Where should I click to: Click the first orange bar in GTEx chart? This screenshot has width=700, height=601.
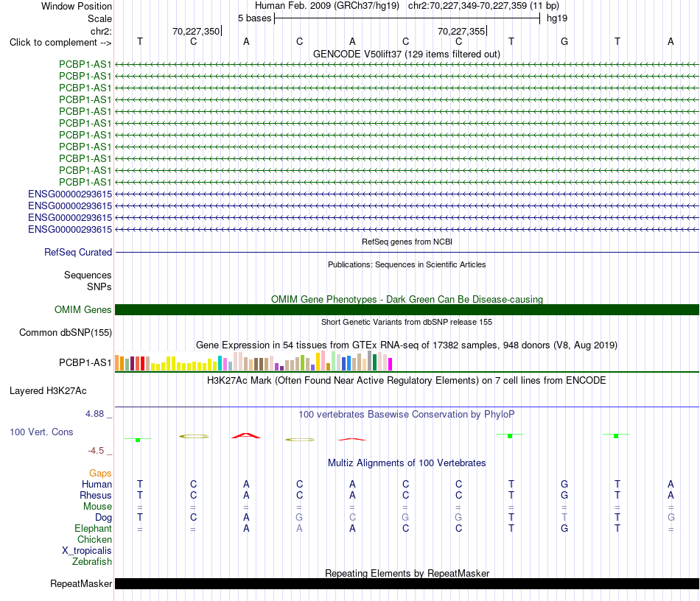click(x=117, y=363)
